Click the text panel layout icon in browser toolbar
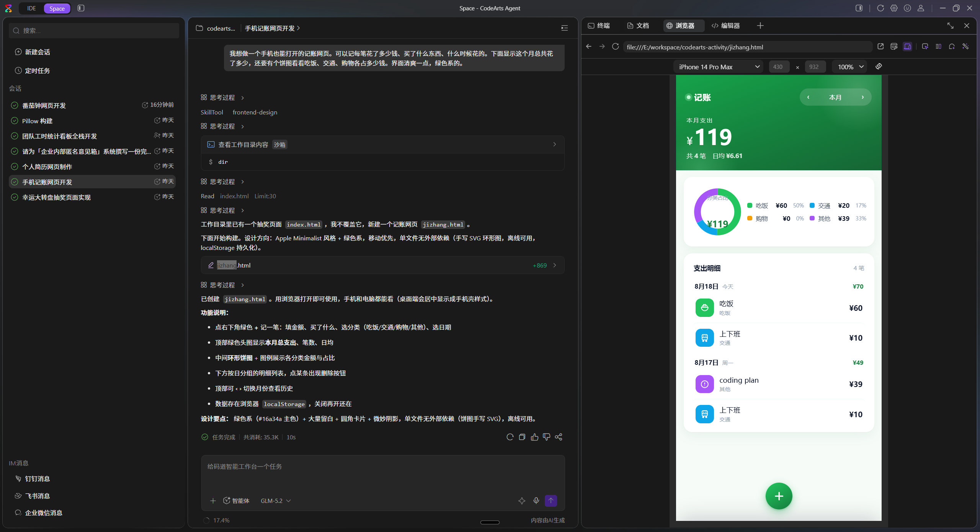Image resolution: width=980 pixels, height=532 pixels. [x=938, y=47]
